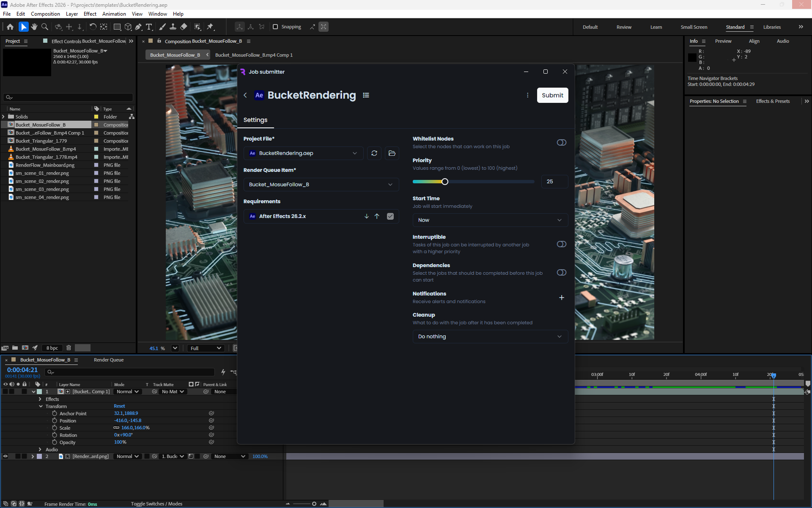Expand the Effects group of layer 1

point(40,399)
